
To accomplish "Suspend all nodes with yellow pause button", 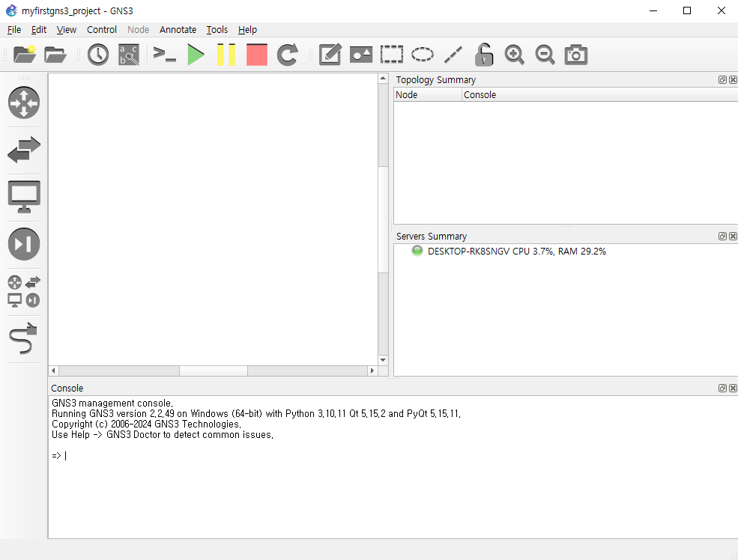I will click(x=226, y=55).
